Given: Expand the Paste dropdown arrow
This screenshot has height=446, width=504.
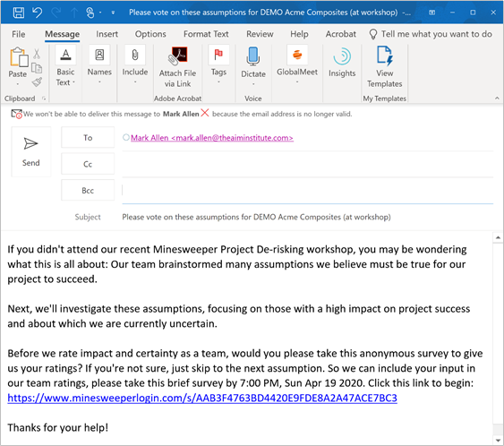Looking at the screenshot, I should pyautogui.click(x=18, y=84).
